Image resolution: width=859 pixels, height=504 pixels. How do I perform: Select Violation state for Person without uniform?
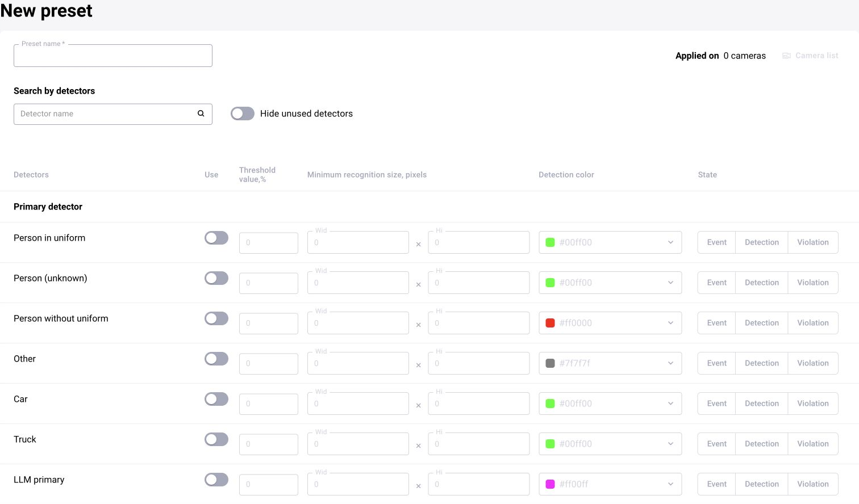click(x=813, y=323)
